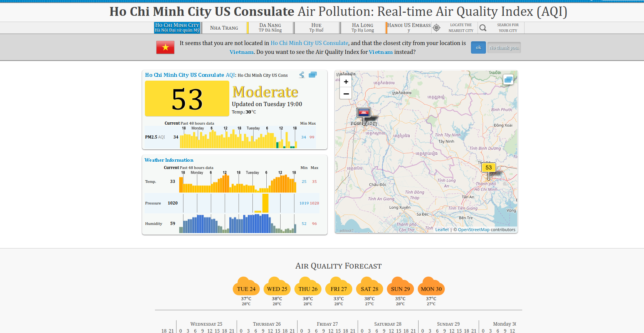Dismiss banner with No thank you

pos(504,47)
